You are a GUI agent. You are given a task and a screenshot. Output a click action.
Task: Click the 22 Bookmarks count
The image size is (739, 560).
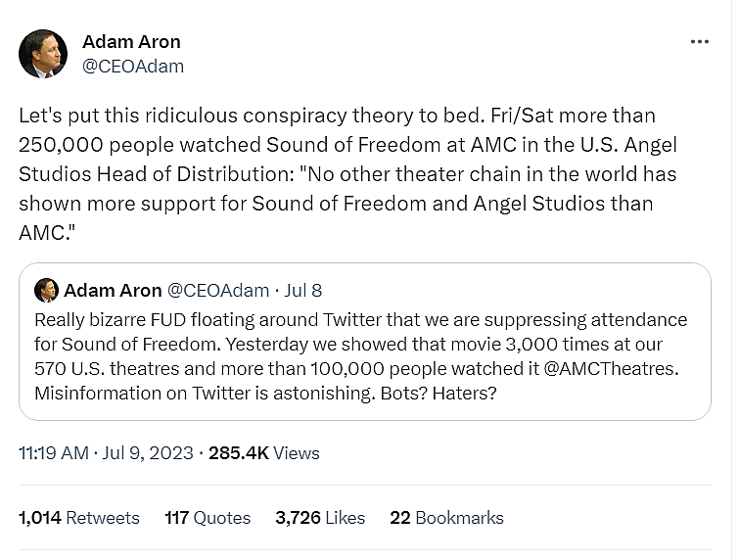pyautogui.click(x=446, y=518)
